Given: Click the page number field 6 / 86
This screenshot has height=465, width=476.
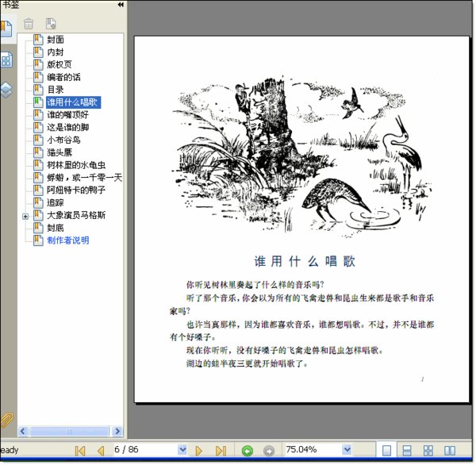Looking at the screenshot, I should [x=146, y=449].
